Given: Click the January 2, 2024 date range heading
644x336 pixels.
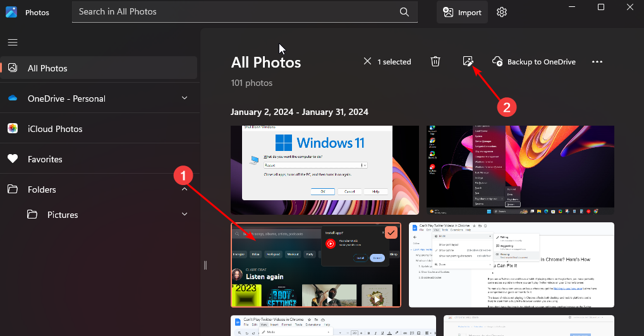Looking at the screenshot, I should pos(300,112).
